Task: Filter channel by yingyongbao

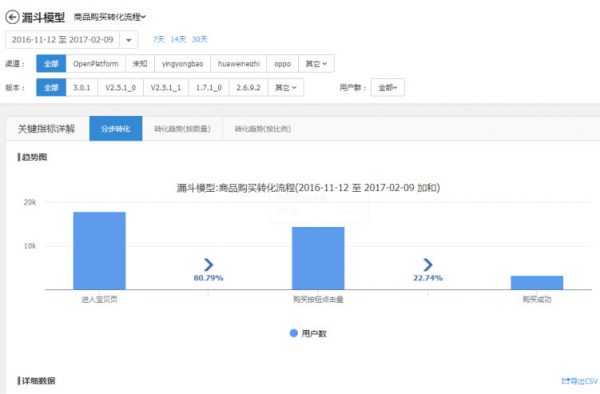Action: [x=183, y=63]
